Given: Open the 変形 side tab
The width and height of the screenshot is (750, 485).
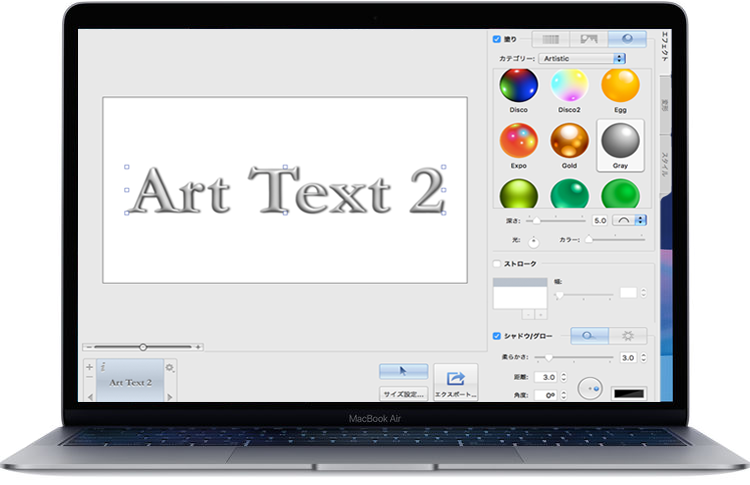Looking at the screenshot, I should 664,105.
